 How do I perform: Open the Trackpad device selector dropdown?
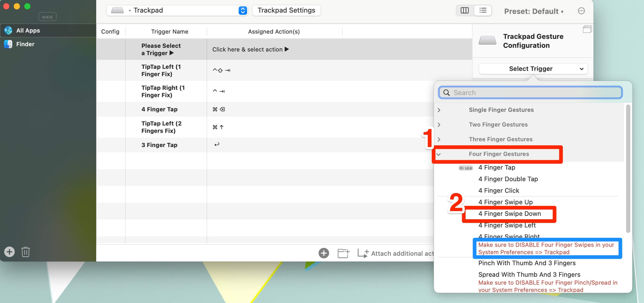click(x=177, y=11)
